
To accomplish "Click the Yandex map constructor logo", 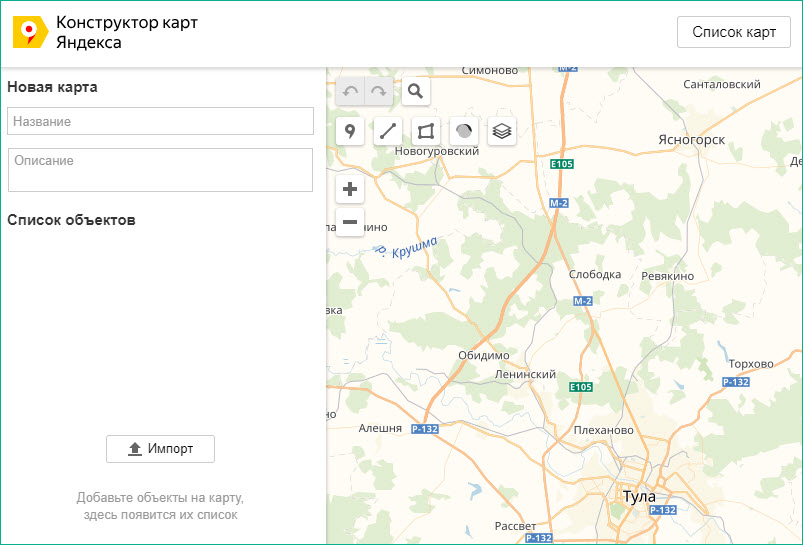I will [x=30, y=32].
